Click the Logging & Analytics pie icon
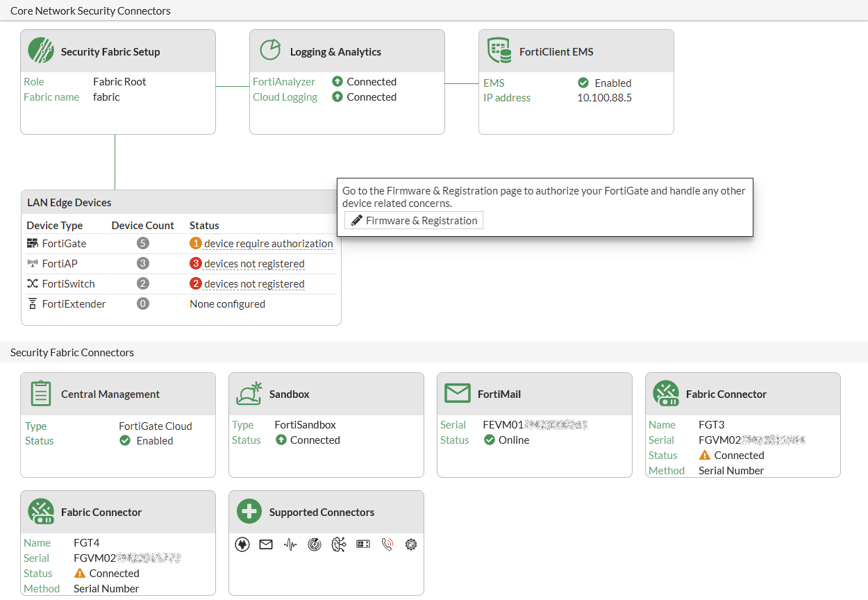 (269, 51)
